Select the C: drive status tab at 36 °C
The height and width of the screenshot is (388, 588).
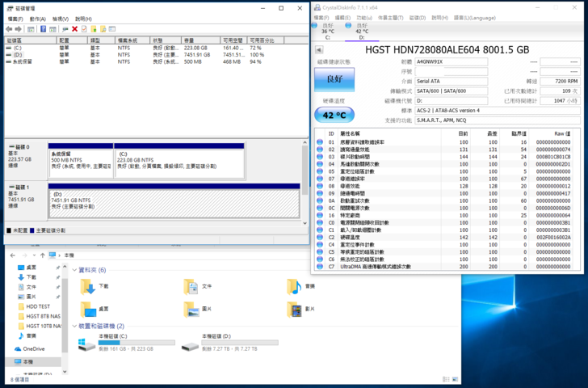(326, 30)
